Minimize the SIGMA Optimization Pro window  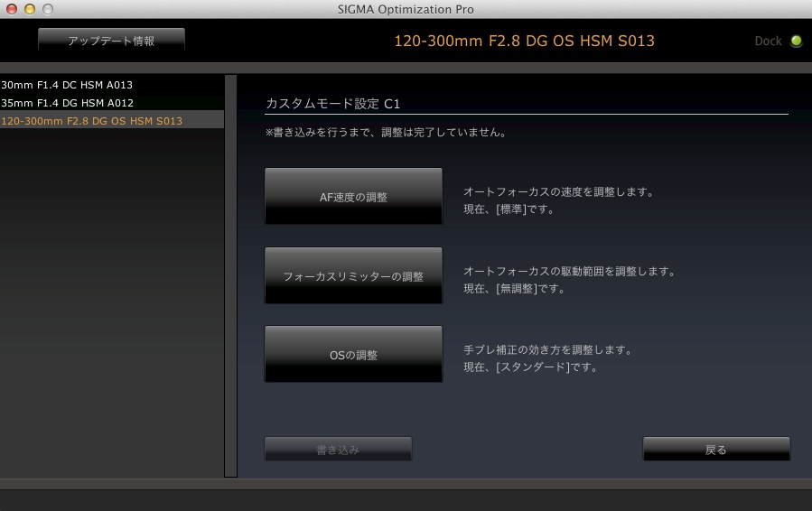pos(30,9)
